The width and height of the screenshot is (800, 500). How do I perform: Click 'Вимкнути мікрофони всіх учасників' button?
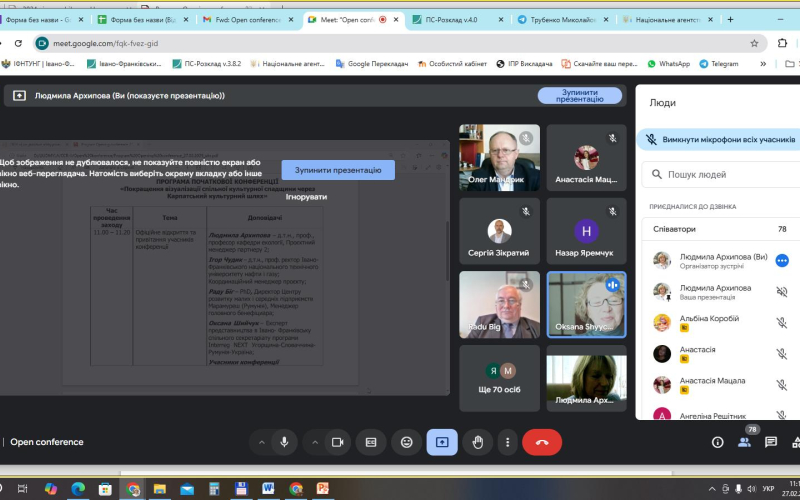[721, 139]
